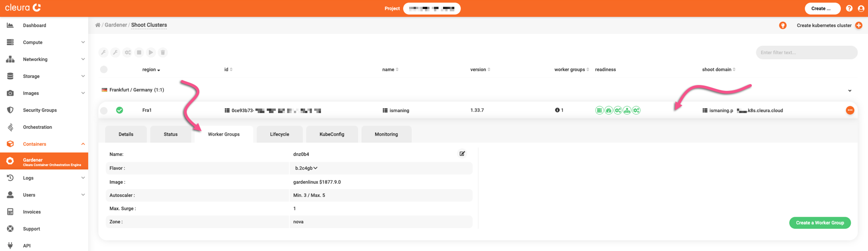The width and height of the screenshot is (868, 251).
Task: Click the green status checkmark for Fra1
Action: 119,110
